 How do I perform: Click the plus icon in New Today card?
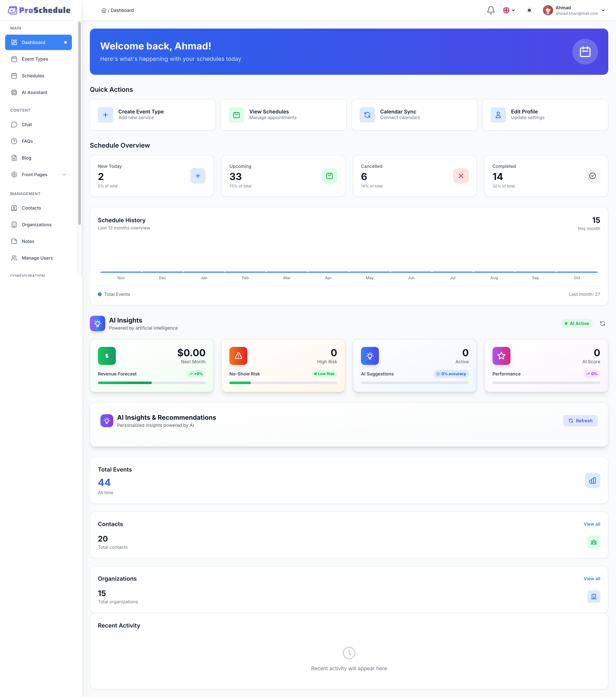(x=198, y=176)
